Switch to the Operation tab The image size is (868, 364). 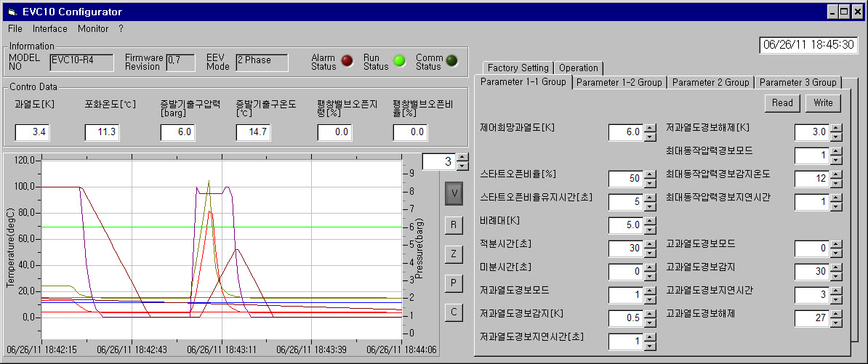tap(579, 68)
